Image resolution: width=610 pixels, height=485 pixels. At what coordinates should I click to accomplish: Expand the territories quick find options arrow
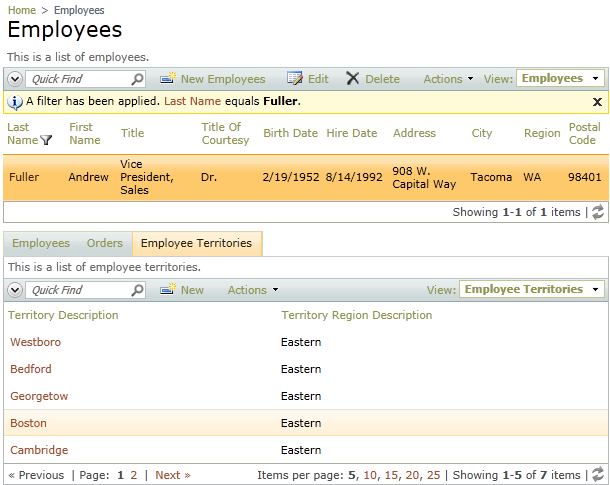point(15,290)
